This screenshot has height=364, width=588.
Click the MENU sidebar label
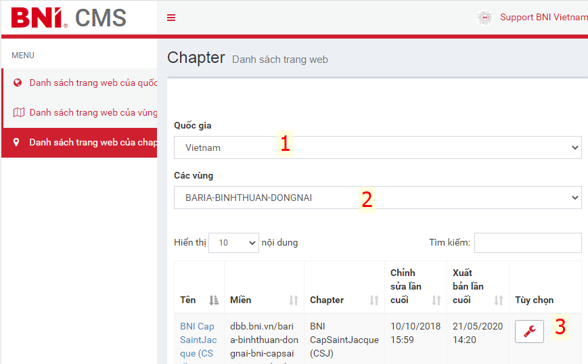23,55
